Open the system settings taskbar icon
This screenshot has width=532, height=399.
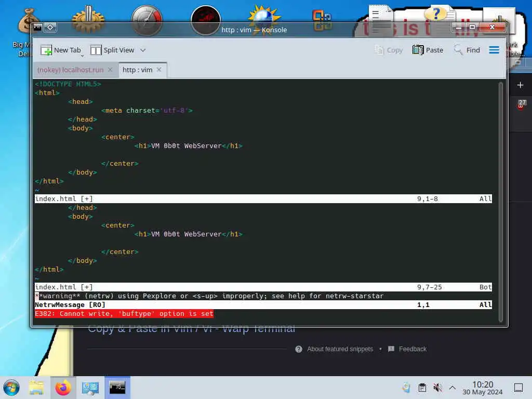click(x=90, y=388)
